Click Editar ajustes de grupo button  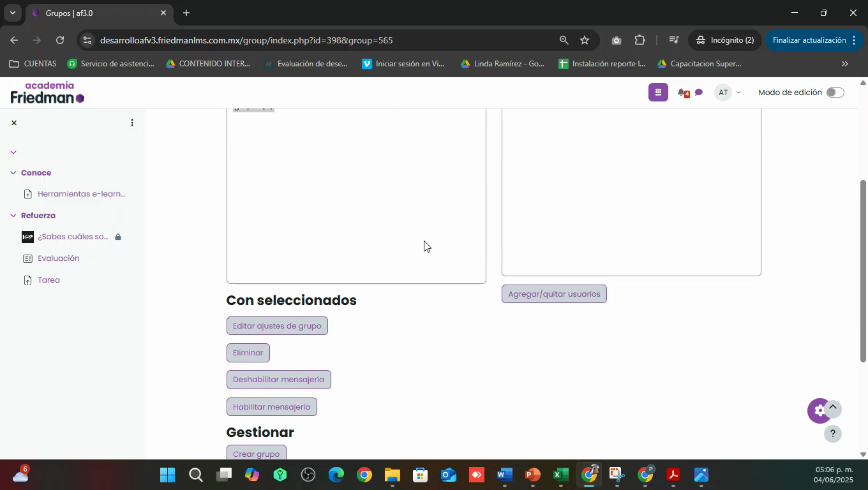(277, 326)
